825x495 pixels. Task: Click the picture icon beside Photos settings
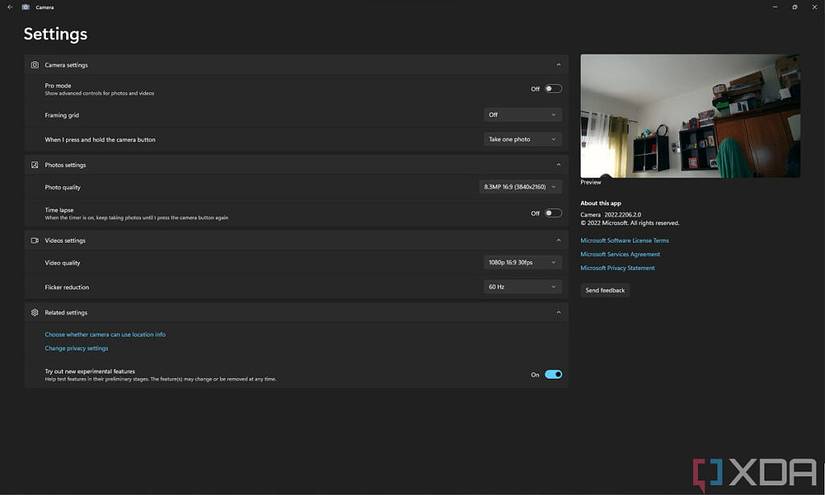[x=35, y=165]
